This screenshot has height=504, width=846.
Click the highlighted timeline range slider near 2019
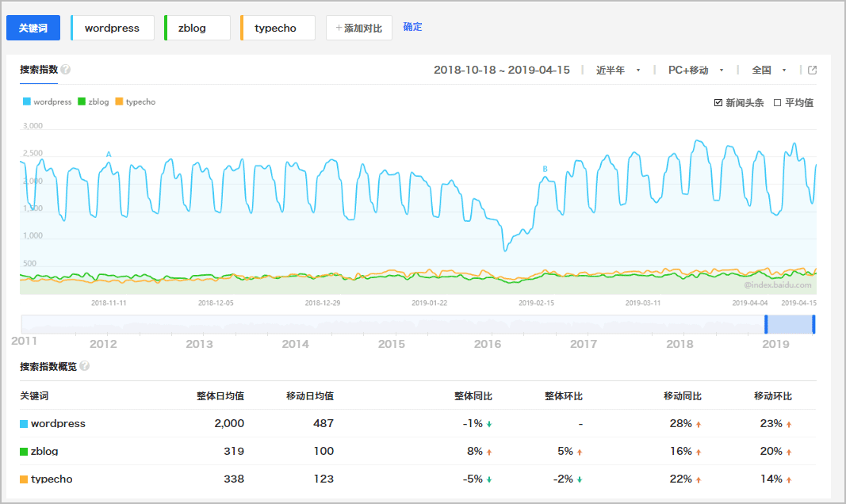(x=790, y=324)
